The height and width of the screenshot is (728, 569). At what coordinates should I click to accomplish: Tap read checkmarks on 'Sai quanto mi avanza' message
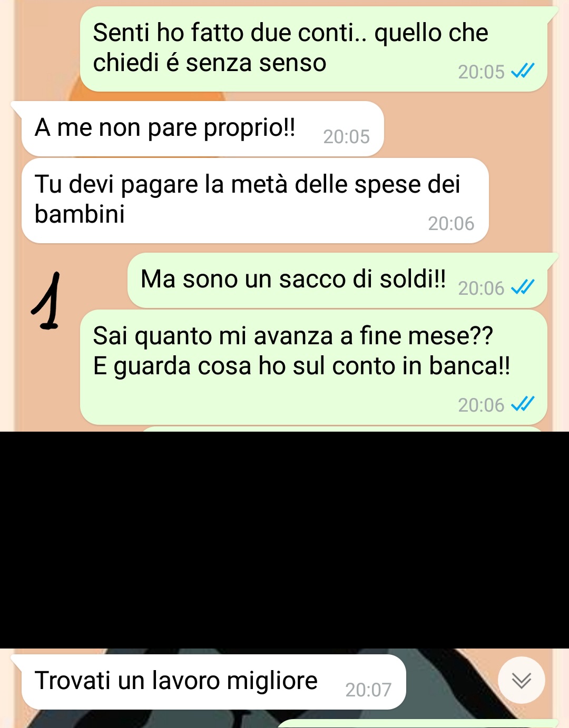[523, 404]
